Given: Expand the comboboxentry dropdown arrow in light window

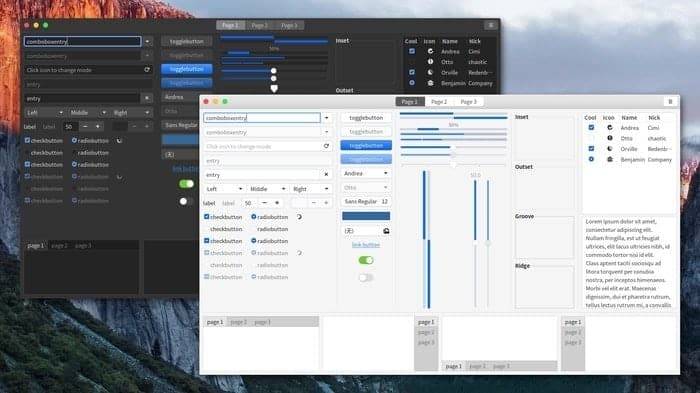Looking at the screenshot, I should click(326, 117).
